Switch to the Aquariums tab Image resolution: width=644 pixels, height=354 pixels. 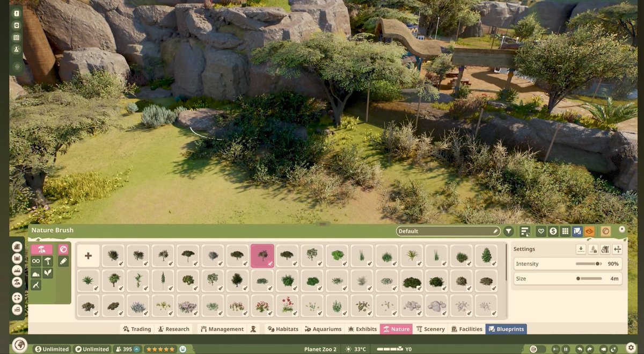click(x=323, y=329)
